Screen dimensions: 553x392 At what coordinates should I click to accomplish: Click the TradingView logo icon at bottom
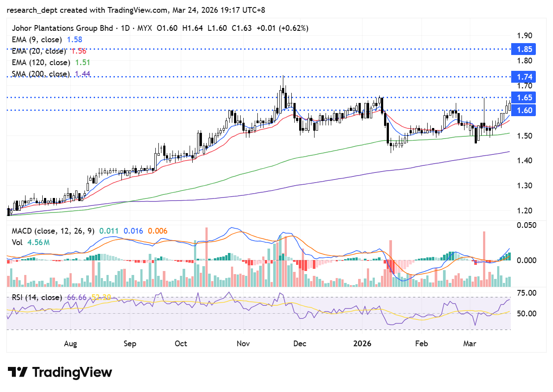(x=18, y=372)
